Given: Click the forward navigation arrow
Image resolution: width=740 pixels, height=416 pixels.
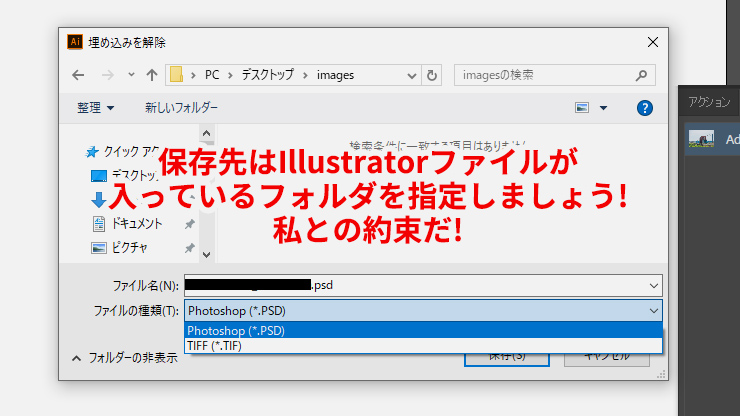Looking at the screenshot, I should [x=108, y=75].
